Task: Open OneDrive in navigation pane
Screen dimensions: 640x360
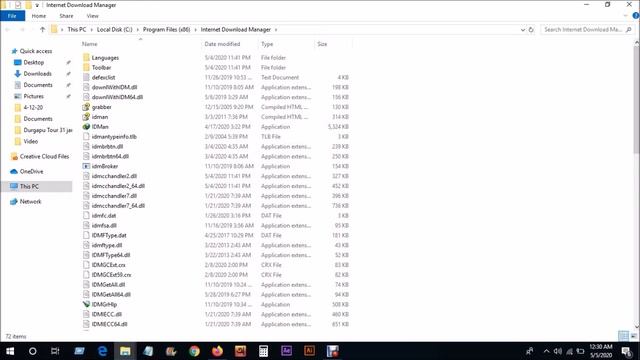Action: [x=31, y=171]
